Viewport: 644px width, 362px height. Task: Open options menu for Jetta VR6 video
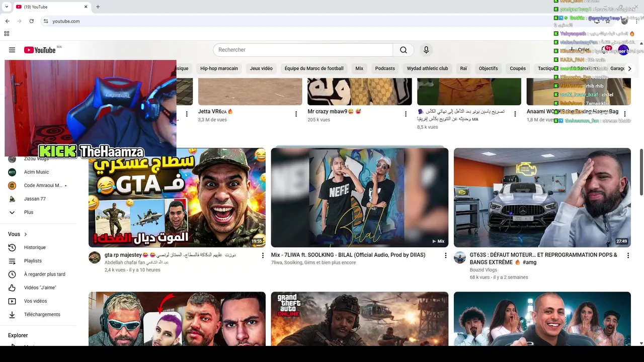click(x=296, y=114)
